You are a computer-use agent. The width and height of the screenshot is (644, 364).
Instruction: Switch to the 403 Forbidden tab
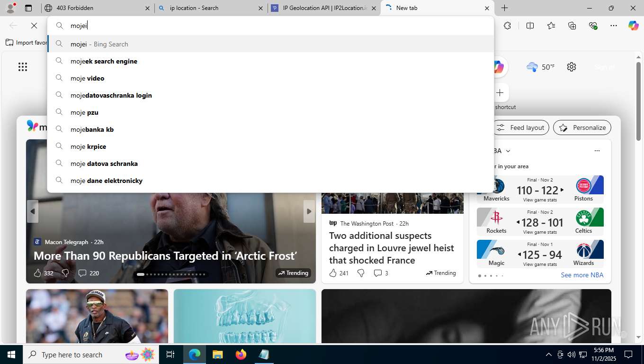(97, 8)
